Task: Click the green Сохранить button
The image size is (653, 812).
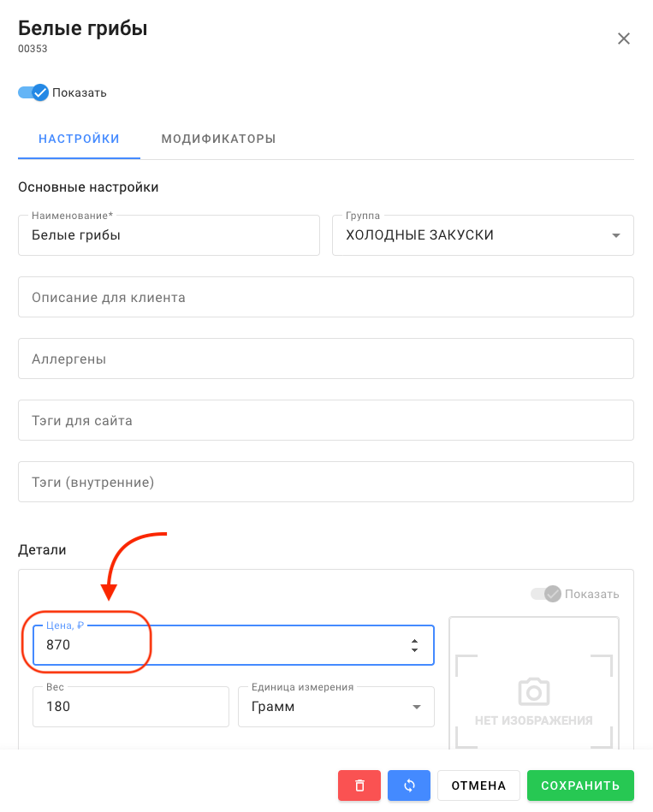Action: pos(580,785)
